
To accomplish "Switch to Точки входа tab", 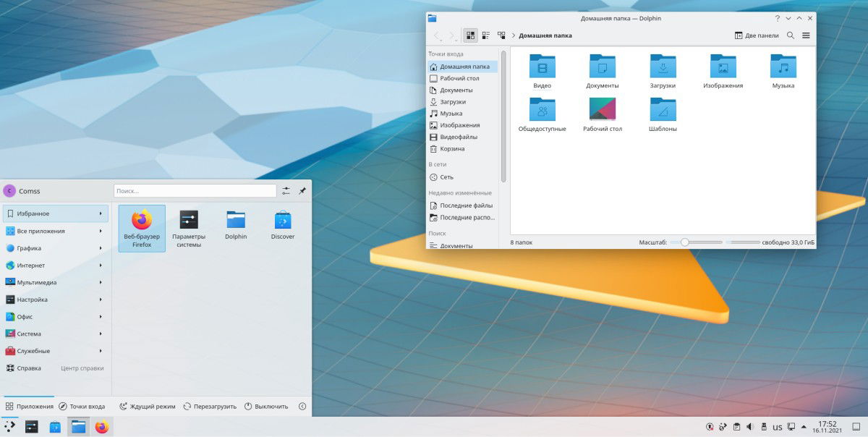I will click(x=82, y=407).
